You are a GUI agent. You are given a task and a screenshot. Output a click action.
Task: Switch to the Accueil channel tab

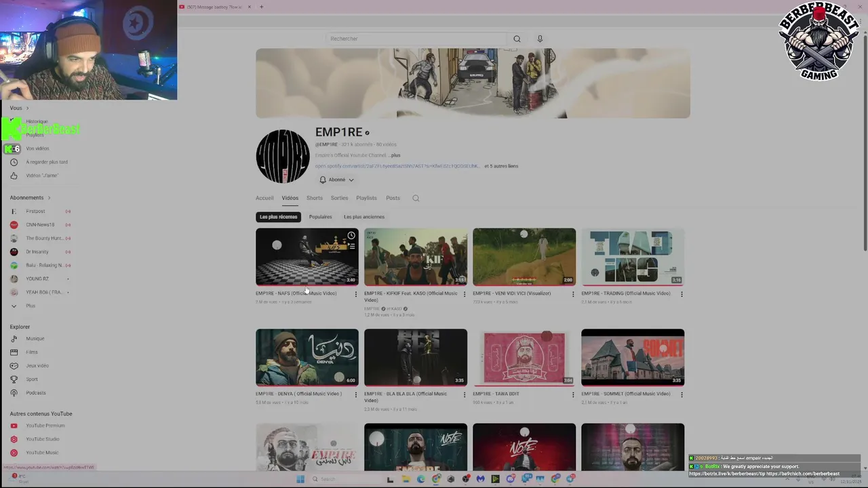click(264, 198)
